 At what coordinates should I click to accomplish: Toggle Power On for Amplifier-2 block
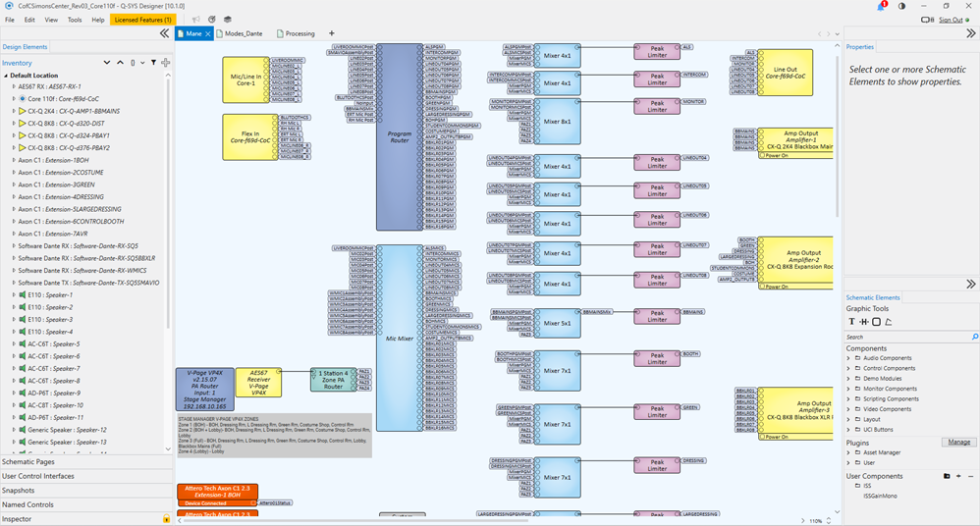coord(762,287)
